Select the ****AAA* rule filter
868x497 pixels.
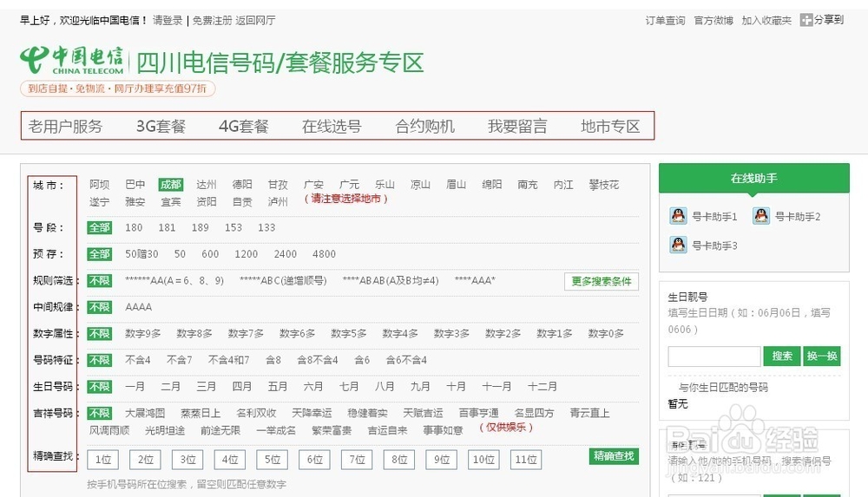pyautogui.click(x=475, y=281)
